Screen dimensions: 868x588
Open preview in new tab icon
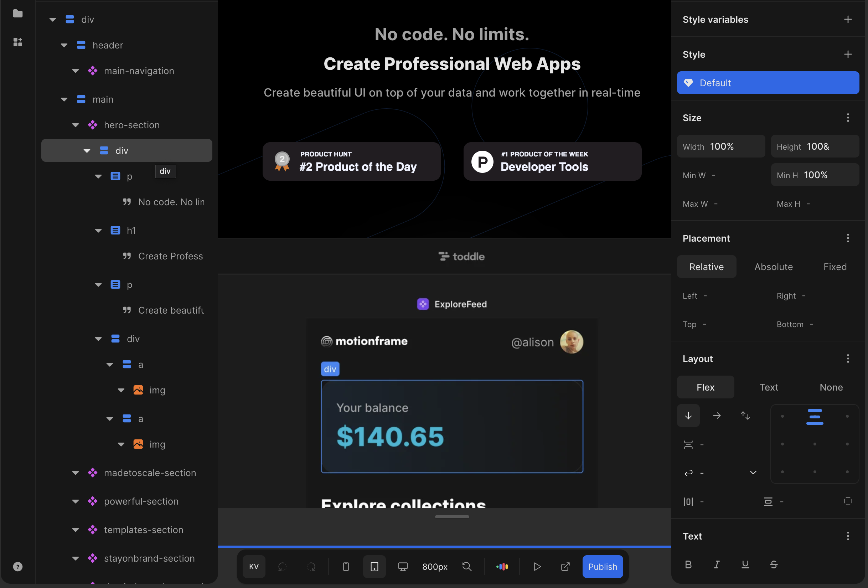[565, 566]
